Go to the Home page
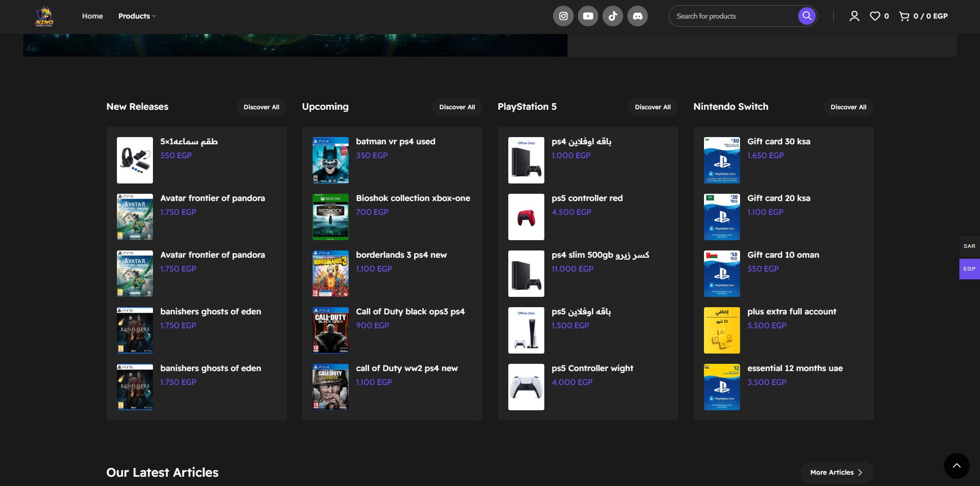 (x=93, y=16)
